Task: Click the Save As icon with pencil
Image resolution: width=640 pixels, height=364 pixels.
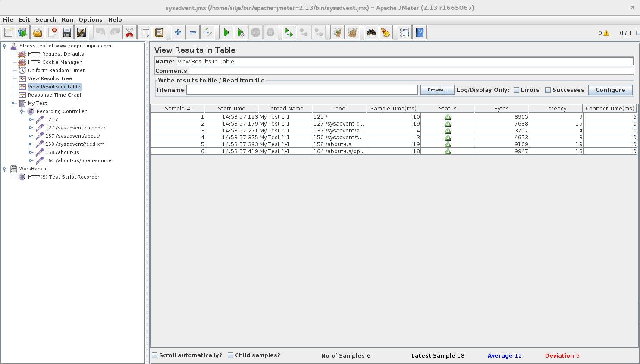Action: (82, 32)
